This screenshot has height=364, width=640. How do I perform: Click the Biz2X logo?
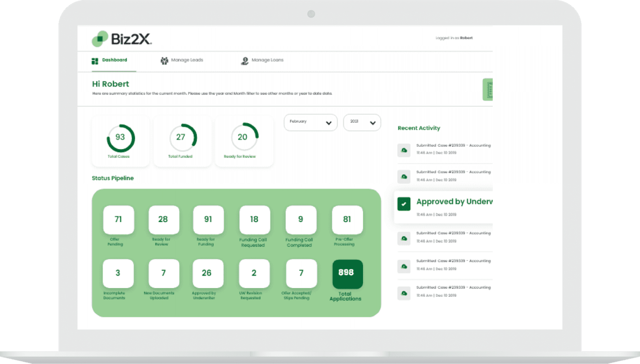click(121, 38)
